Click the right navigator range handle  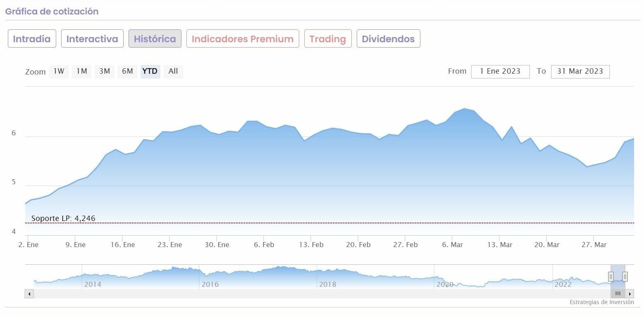[625, 276]
